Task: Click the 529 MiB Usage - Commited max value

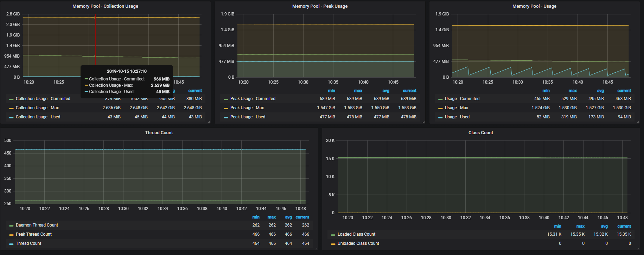Action: point(569,99)
